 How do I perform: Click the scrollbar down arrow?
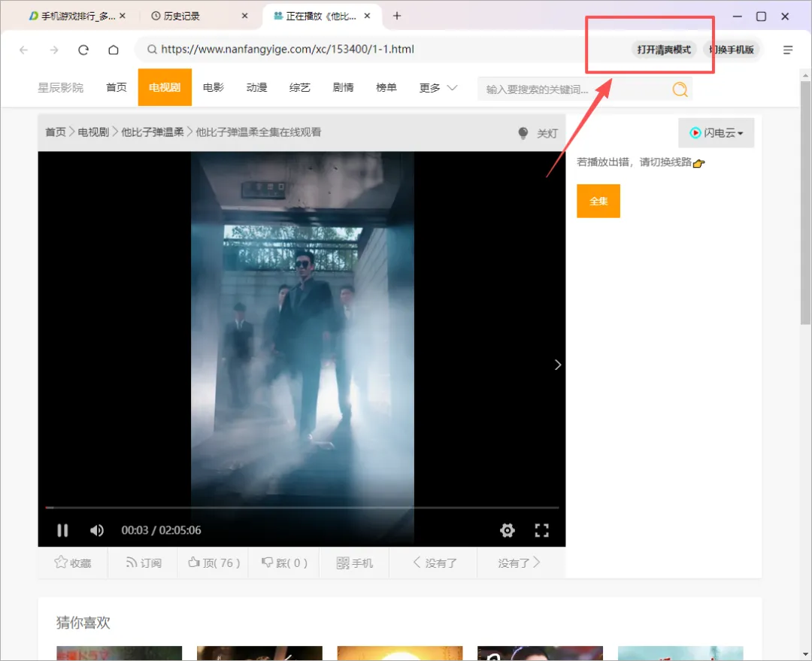pyautogui.click(x=805, y=654)
